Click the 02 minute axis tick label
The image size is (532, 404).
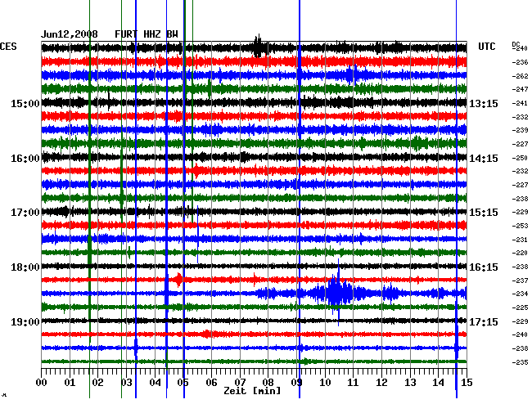click(x=97, y=383)
